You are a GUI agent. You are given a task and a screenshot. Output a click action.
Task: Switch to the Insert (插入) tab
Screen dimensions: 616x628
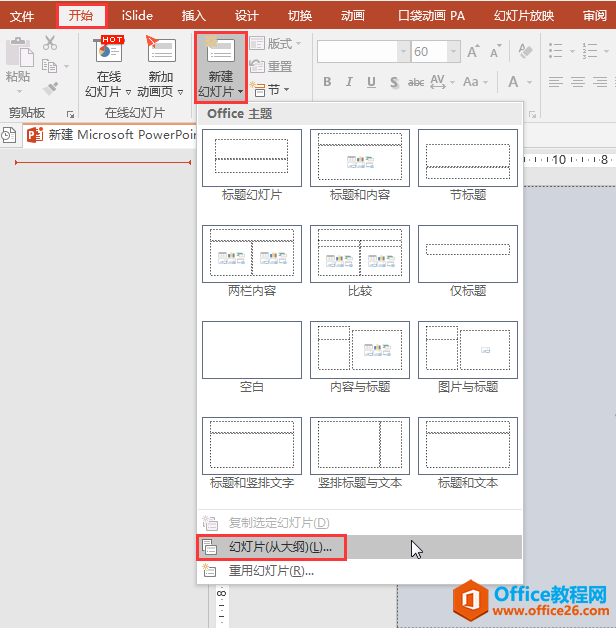pos(194,15)
